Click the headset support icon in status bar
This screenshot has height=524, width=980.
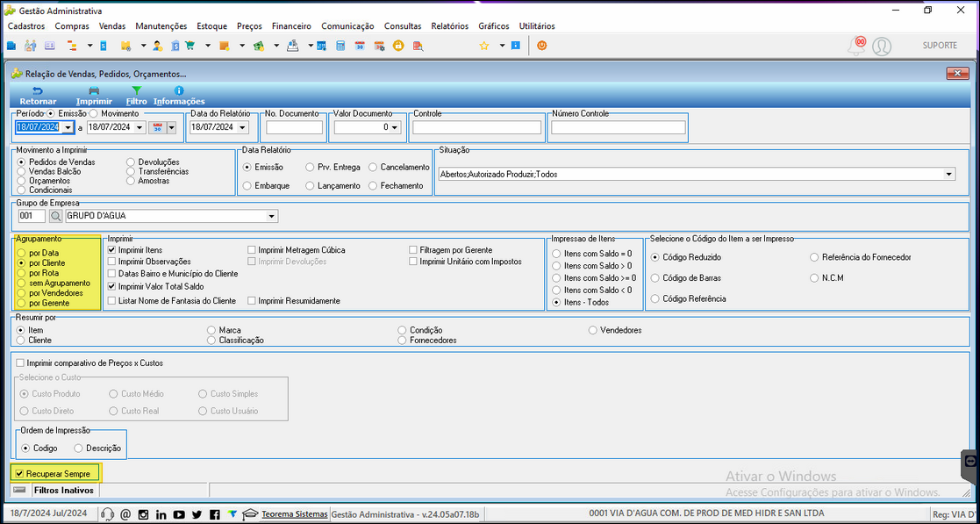coord(107,514)
